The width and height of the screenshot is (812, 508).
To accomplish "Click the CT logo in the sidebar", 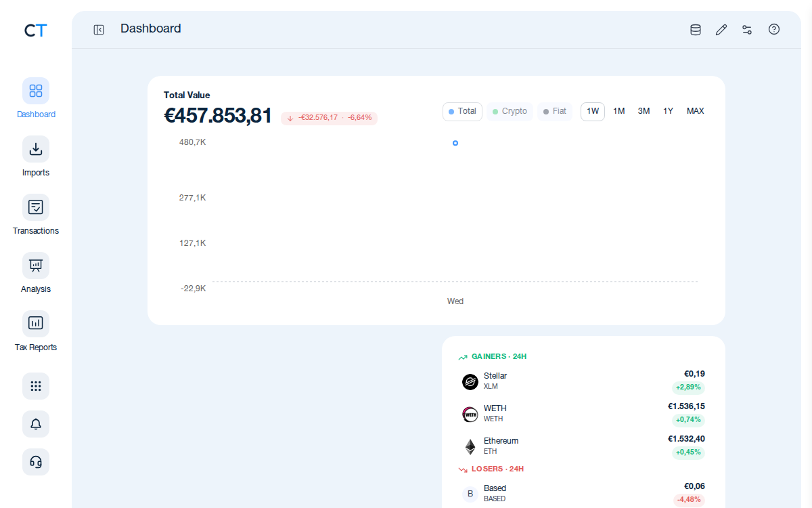I will click(x=35, y=30).
